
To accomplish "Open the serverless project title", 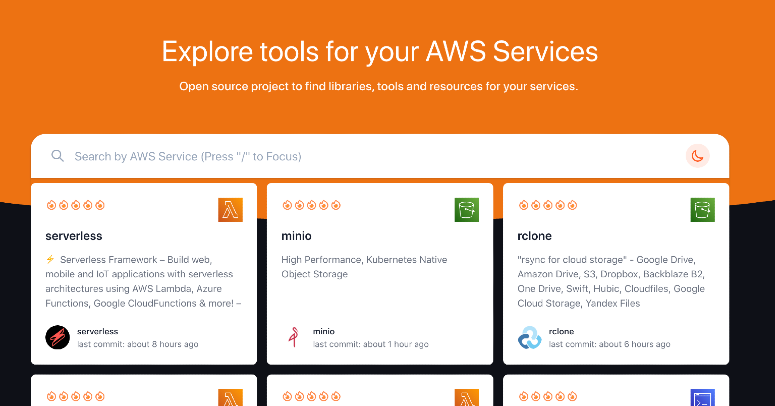I will click(74, 236).
